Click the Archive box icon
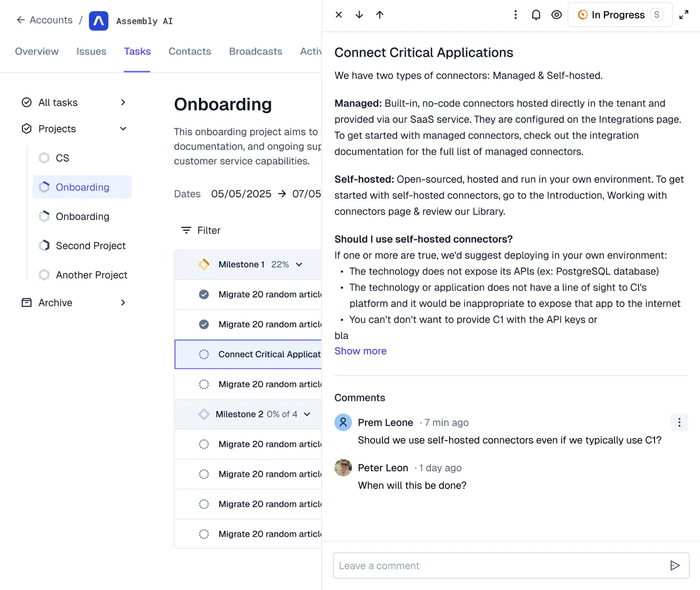Screen dimensions: 700x590 click(x=27, y=303)
